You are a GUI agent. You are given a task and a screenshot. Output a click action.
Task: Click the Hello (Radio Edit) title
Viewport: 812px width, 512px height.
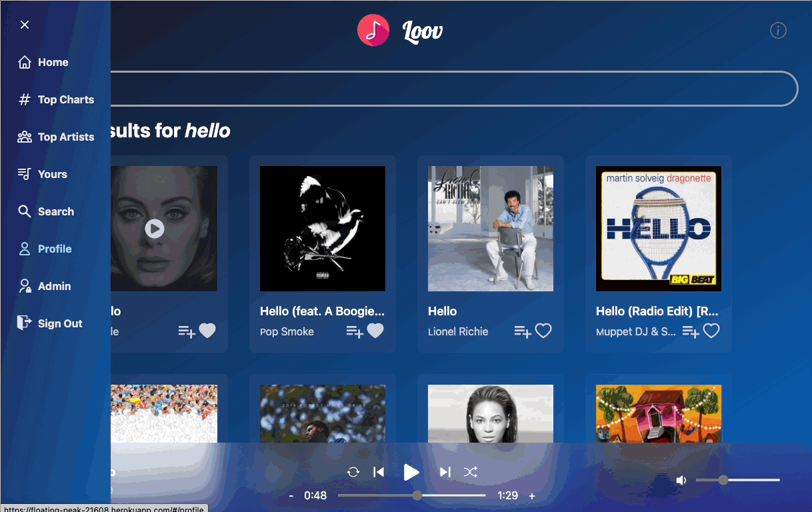pos(657,311)
